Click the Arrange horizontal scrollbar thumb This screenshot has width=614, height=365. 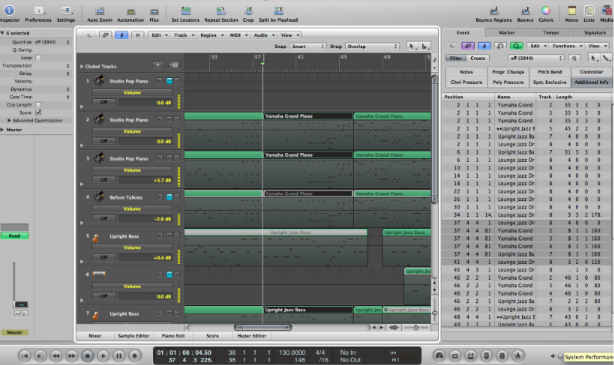click(x=263, y=327)
